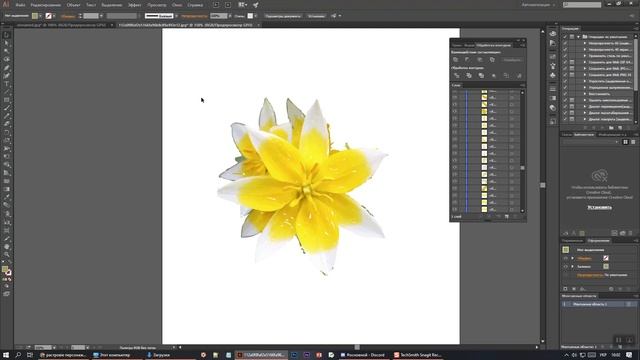This screenshot has width=640, height=360.
Task: Expand the 'Диалог перемещения' action
Action: click(x=584, y=107)
